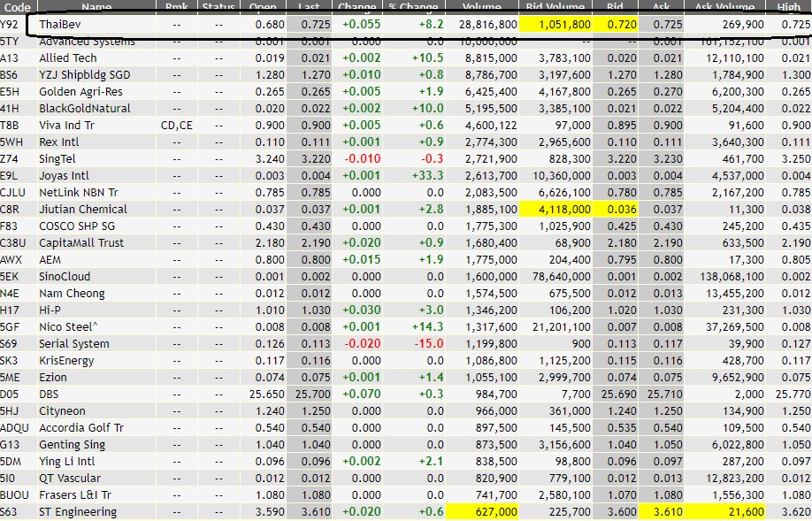Screen dimensions: 812x521
Task: Select NetLink NBN Tr name
Action: click(78, 193)
